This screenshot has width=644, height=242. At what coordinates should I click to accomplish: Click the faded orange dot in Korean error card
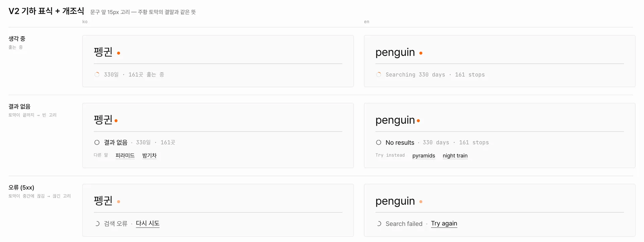click(x=118, y=202)
